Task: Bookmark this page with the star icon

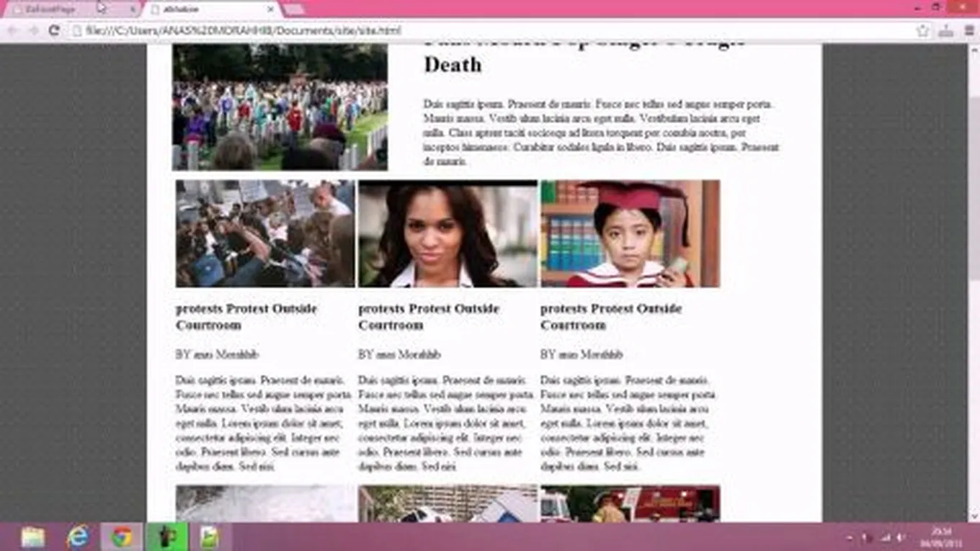Action: [922, 30]
